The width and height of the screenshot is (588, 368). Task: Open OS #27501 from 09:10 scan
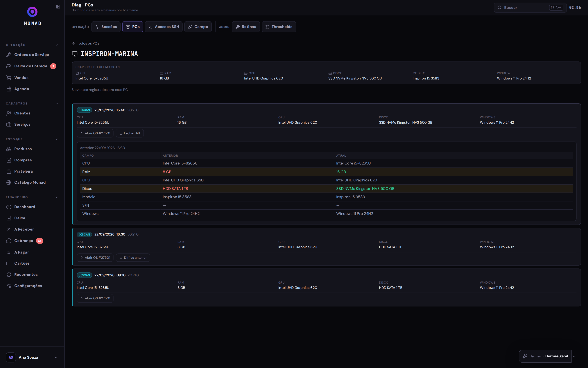pos(95,298)
